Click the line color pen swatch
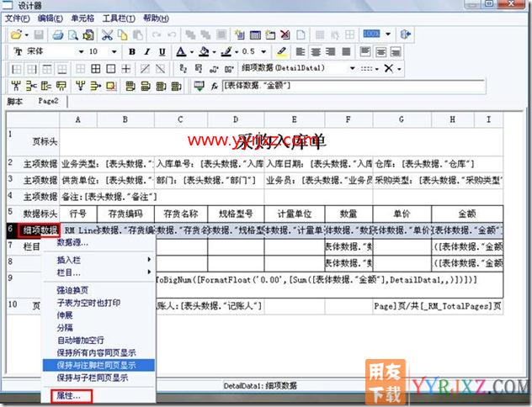 (226, 52)
